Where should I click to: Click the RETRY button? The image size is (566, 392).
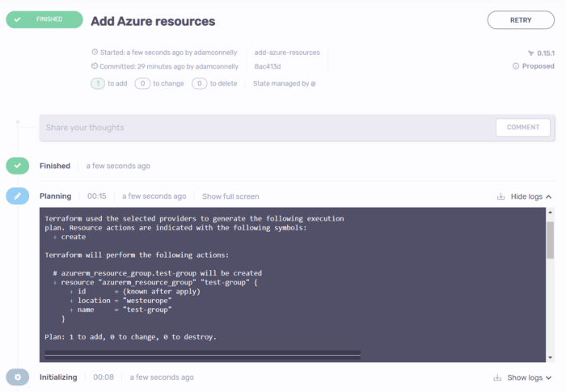pos(521,20)
